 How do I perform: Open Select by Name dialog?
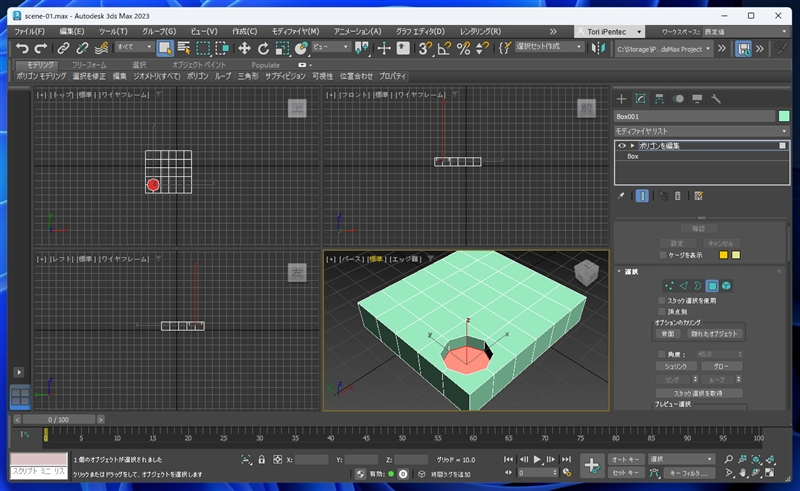click(x=184, y=48)
